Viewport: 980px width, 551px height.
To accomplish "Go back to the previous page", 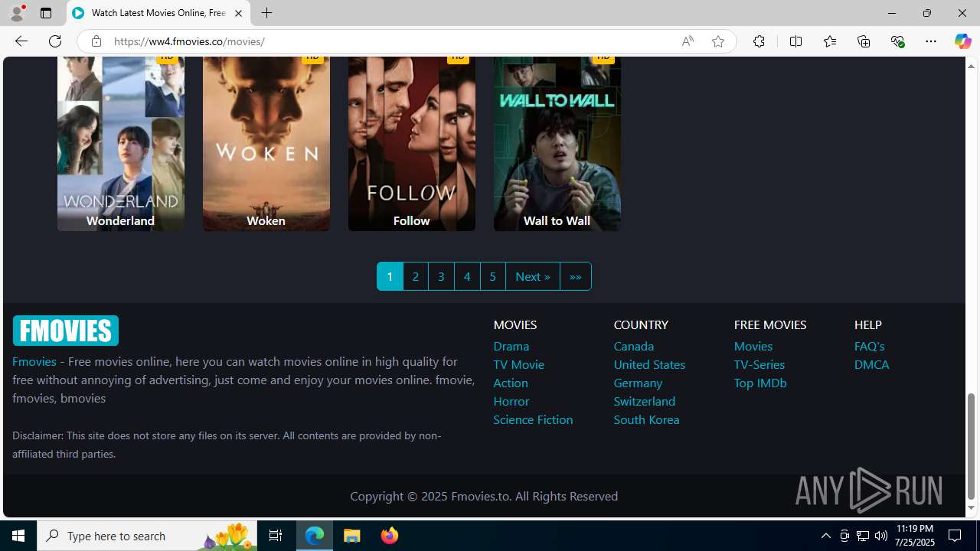I will [x=21, y=41].
